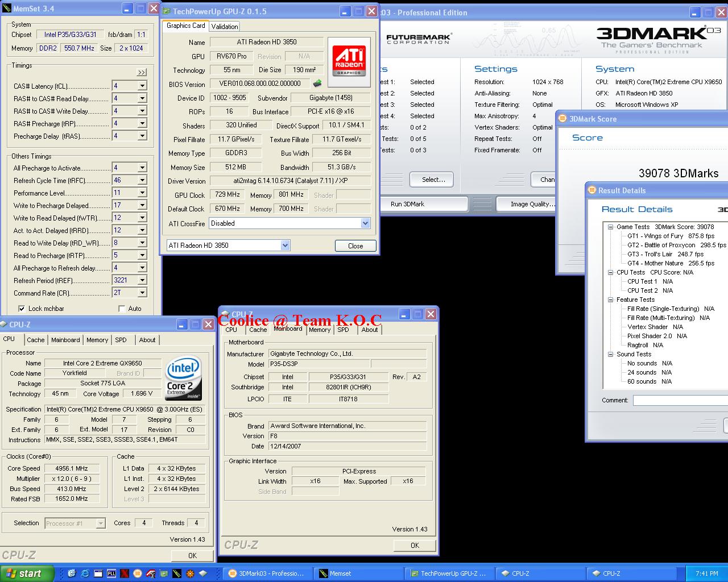Collapse the Feature Tests tree node
Image resolution: width=728 pixels, height=582 pixels.
tap(610, 300)
